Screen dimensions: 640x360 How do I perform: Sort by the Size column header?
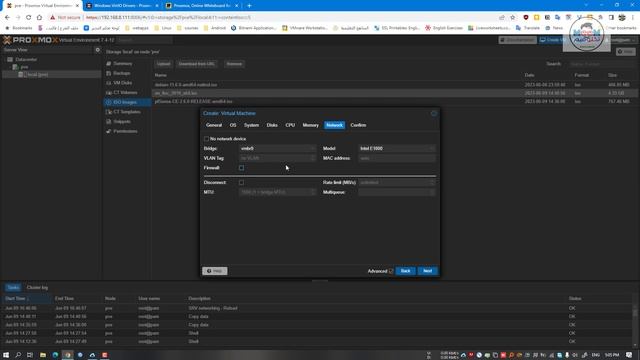(x=613, y=75)
